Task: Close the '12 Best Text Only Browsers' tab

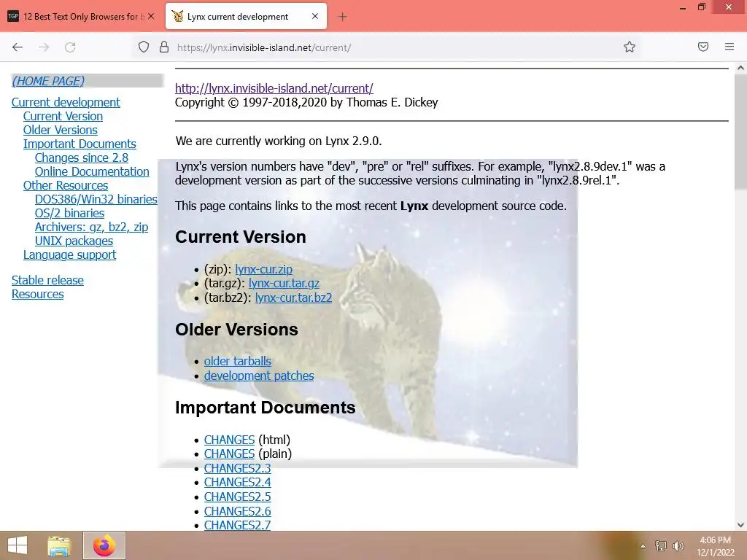Action: point(151,16)
